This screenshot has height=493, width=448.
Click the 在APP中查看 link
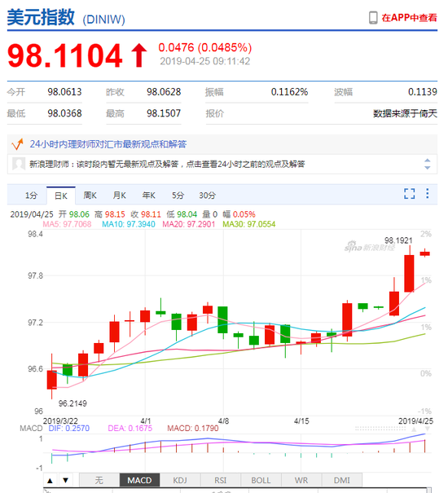[409, 18]
